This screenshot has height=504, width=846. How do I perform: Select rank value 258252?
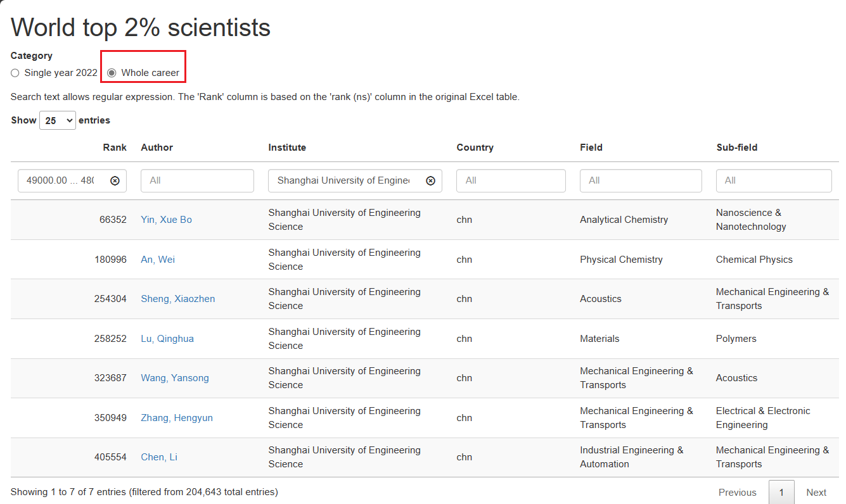point(110,339)
